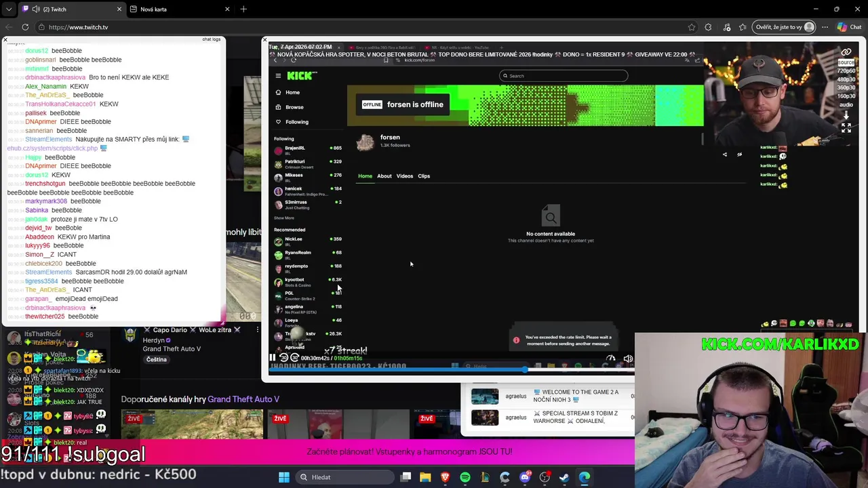Screen dimensions: 868x488
Task: Reload the browser page
Action: [25, 27]
